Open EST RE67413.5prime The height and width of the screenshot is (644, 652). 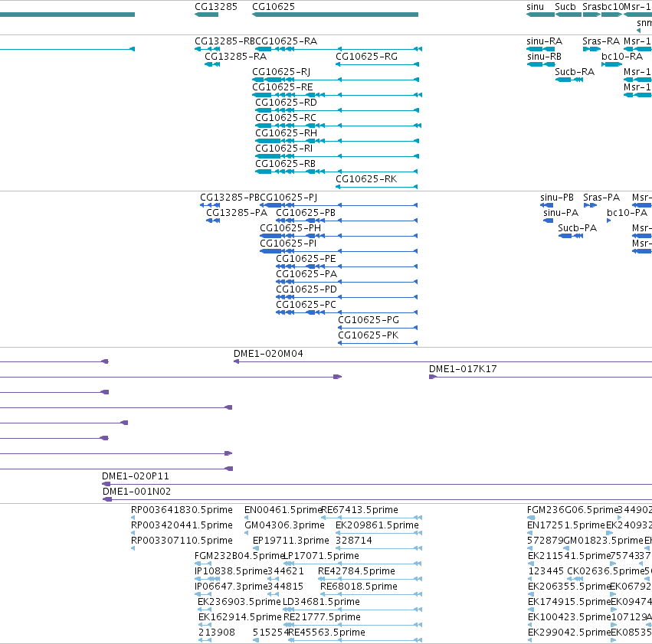pos(359,510)
